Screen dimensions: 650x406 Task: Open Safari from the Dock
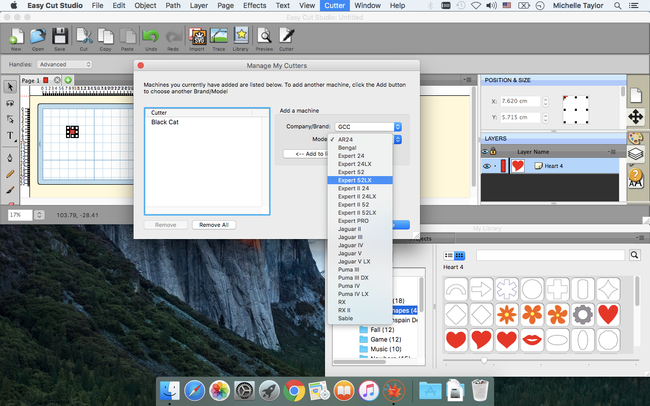coord(194,391)
